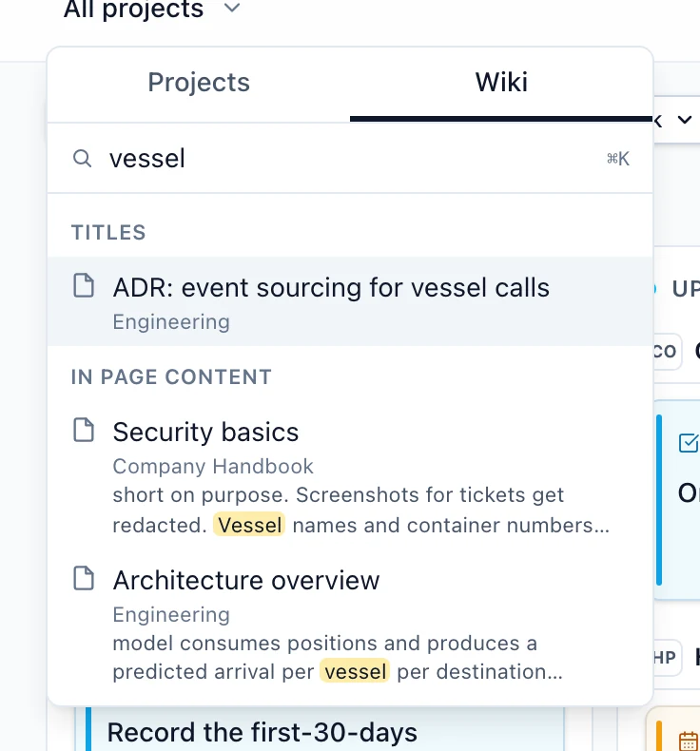The image size is (700, 751).
Task: Focus the search field containing 'vessel'
Action: pyautogui.click(x=350, y=159)
